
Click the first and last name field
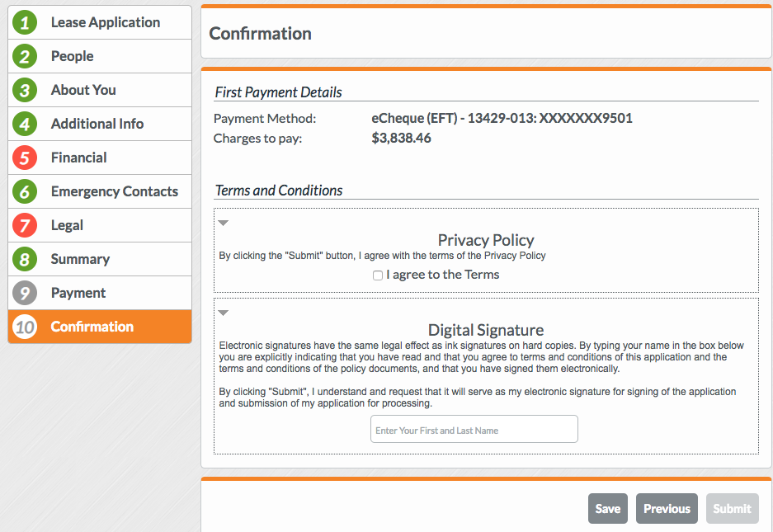tap(474, 430)
